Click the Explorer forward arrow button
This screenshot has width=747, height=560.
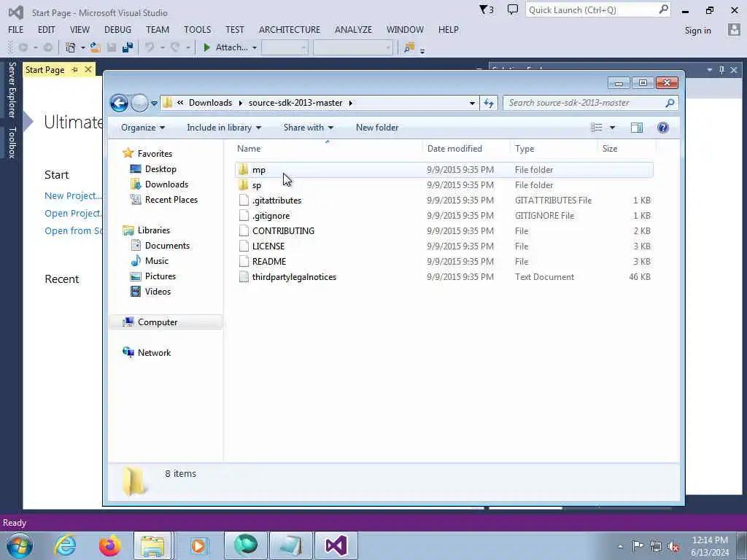[x=139, y=103]
